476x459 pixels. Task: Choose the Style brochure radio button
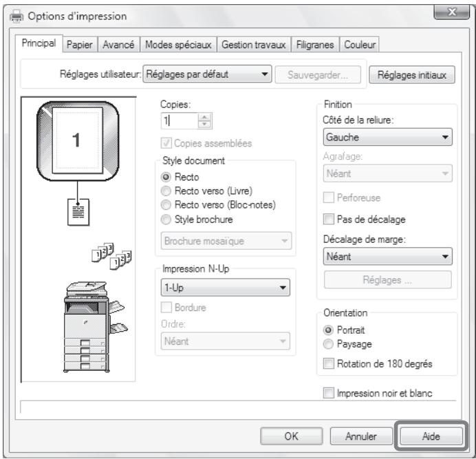point(166,219)
